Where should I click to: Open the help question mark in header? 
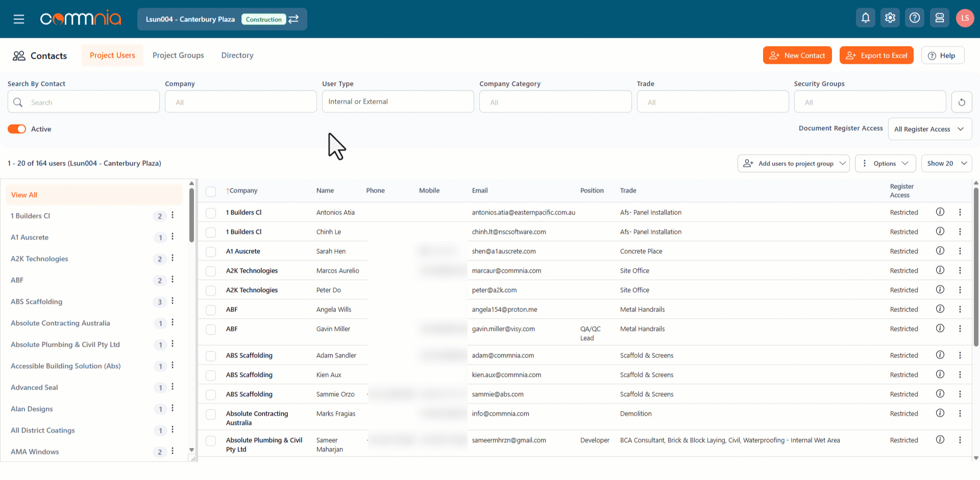pos(915,18)
